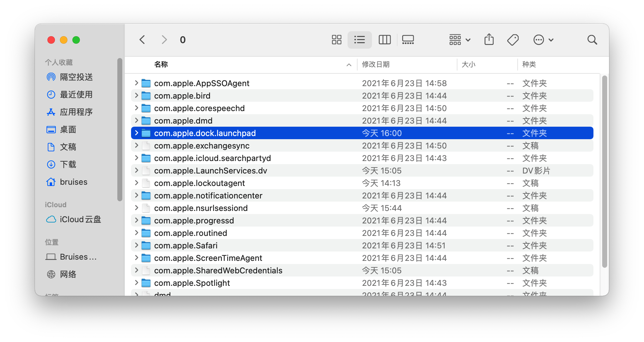Open 桌面 in the sidebar
This screenshot has width=644, height=342.
[61, 129]
